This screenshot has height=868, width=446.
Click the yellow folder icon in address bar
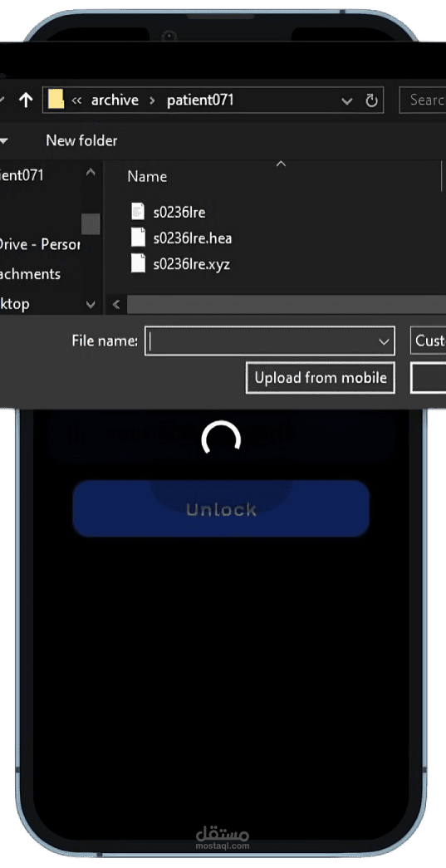(56, 100)
